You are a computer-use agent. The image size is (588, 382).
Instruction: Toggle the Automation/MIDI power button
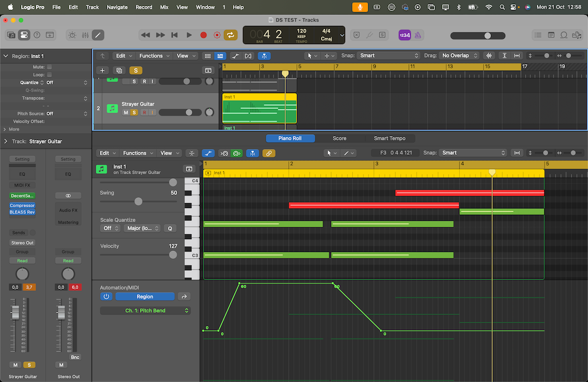pyautogui.click(x=106, y=297)
